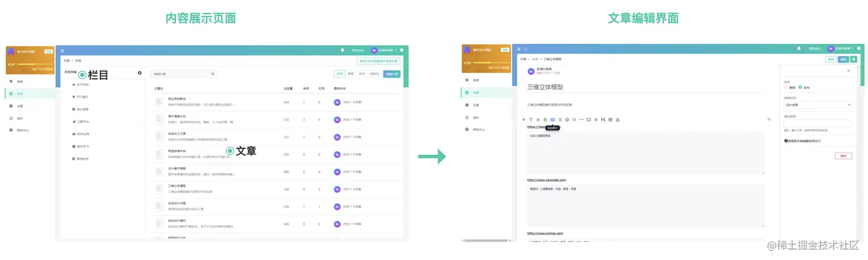Open the 三维立体模型 article row
868x260 pixels.
[x=276, y=188]
